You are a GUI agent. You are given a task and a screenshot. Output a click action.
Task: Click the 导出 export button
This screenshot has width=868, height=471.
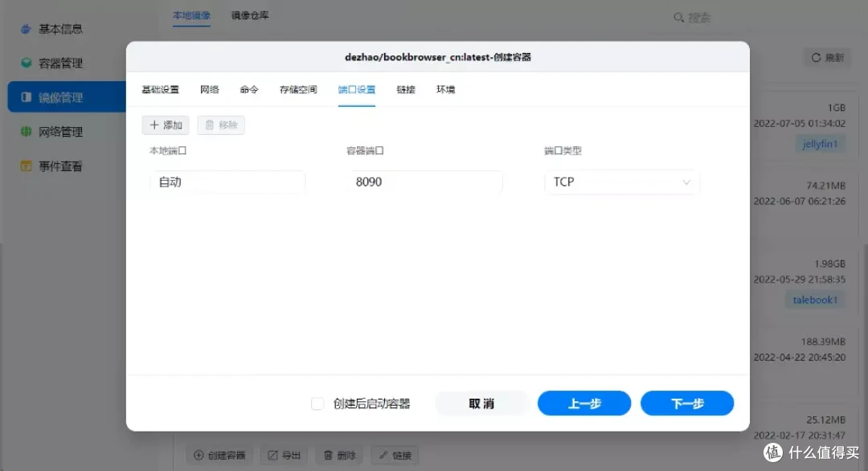click(x=284, y=456)
